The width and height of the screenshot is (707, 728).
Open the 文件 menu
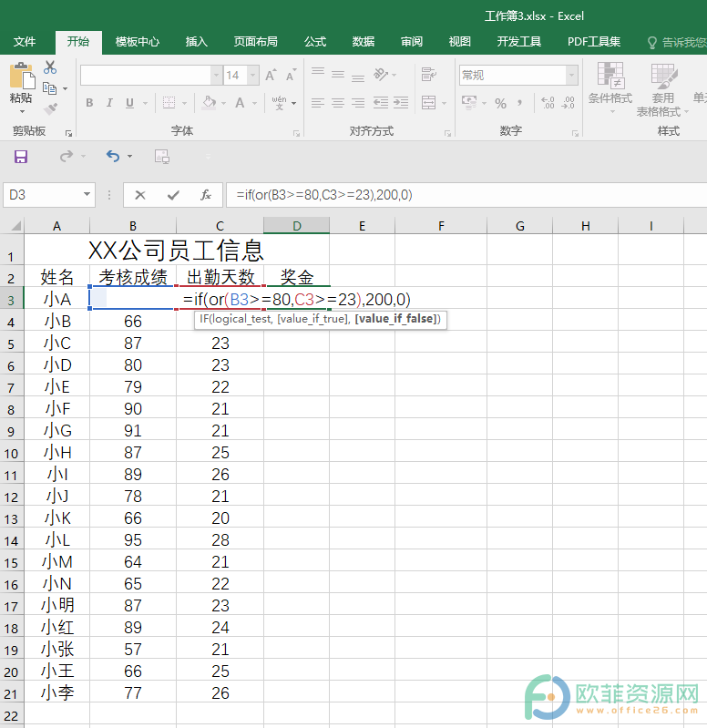24,42
